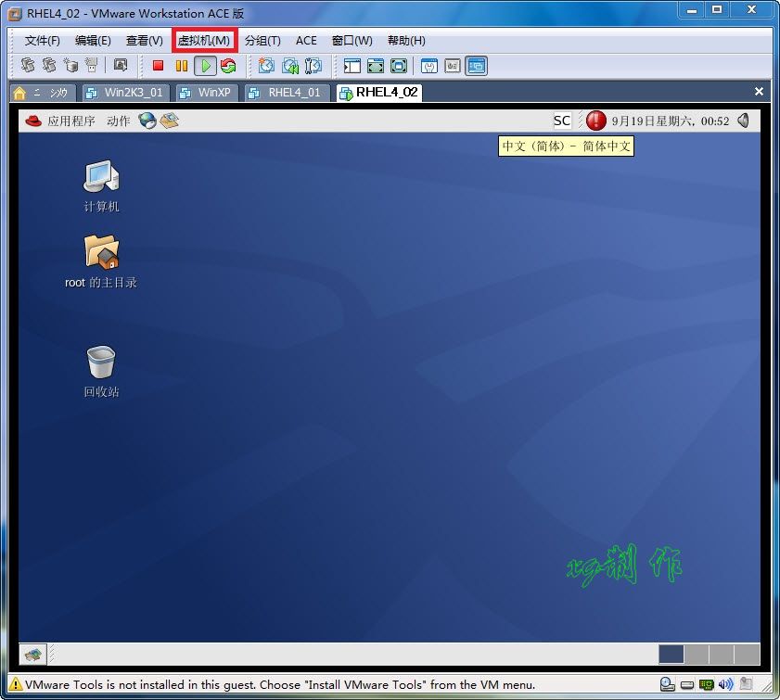Launch the web browser globe icon
This screenshot has width=780, height=700.
147,121
